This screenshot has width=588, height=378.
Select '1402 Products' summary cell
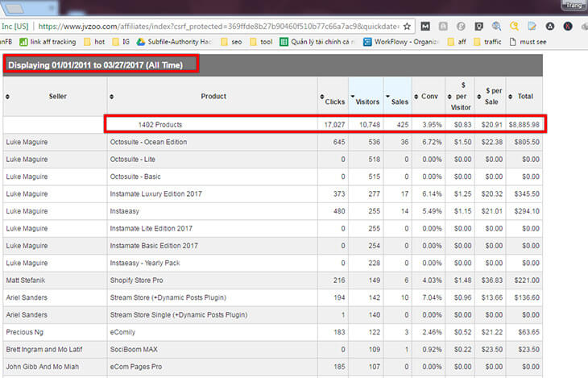click(213, 125)
